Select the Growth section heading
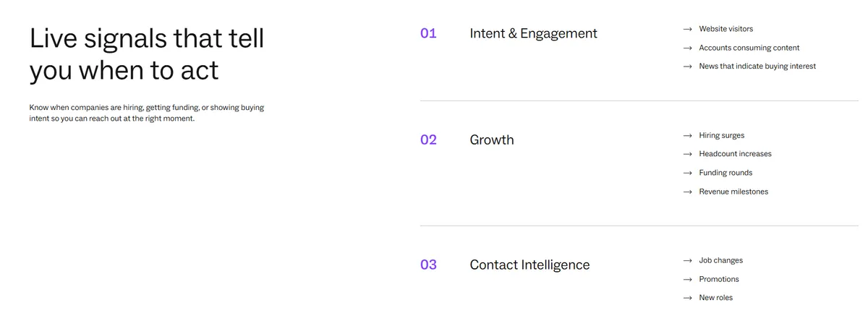 [492, 140]
